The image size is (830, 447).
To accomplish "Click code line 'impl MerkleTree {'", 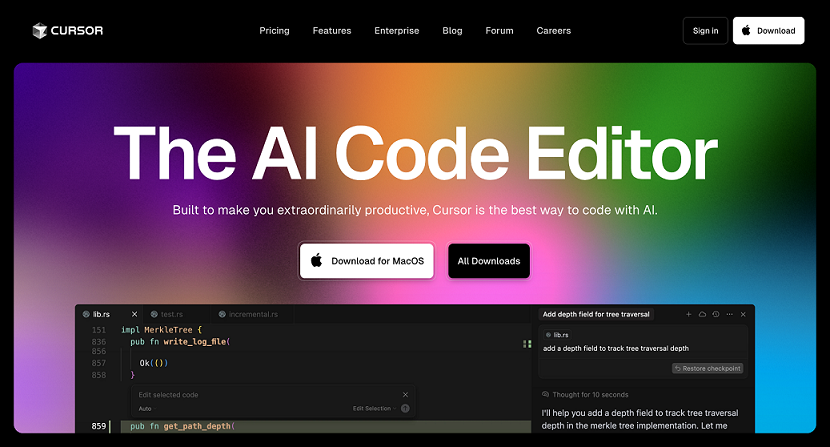I will pyautogui.click(x=161, y=329).
